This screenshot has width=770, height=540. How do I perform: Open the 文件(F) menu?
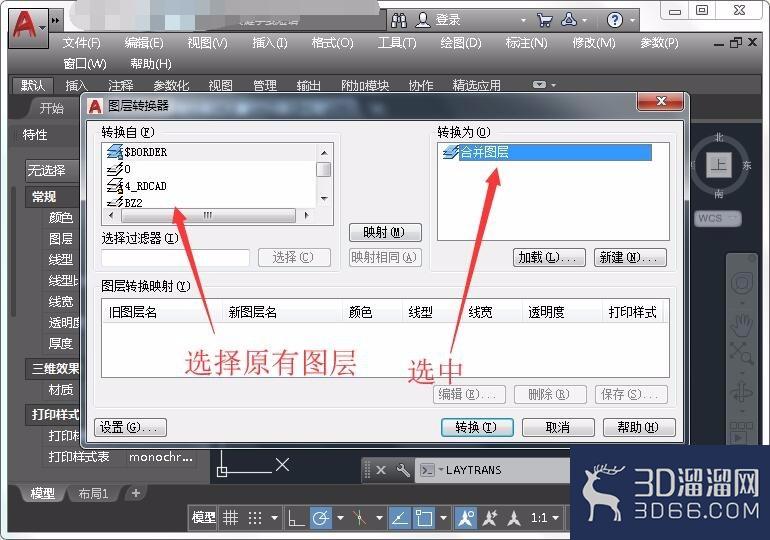pyautogui.click(x=82, y=43)
